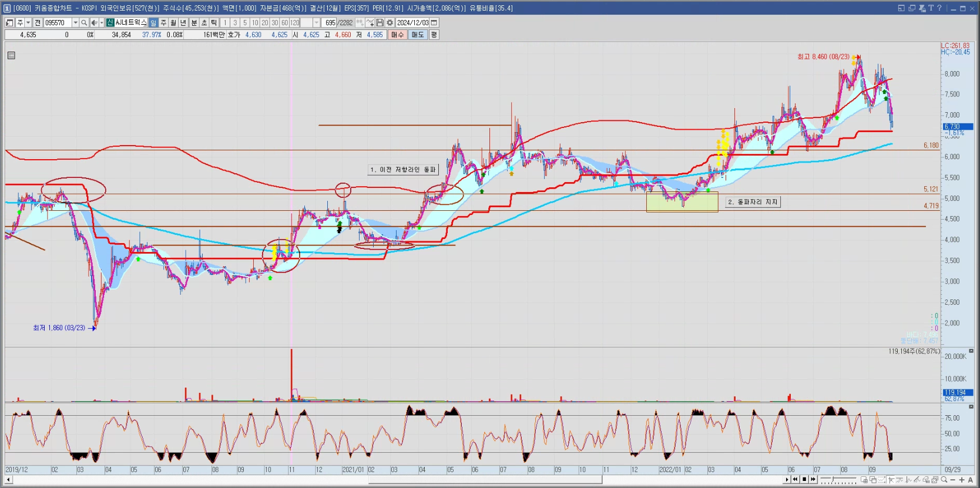Image resolution: width=980 pixels, height=488 pixels.
Task: Click the A auto-fit icon
Action: (971, 480)
